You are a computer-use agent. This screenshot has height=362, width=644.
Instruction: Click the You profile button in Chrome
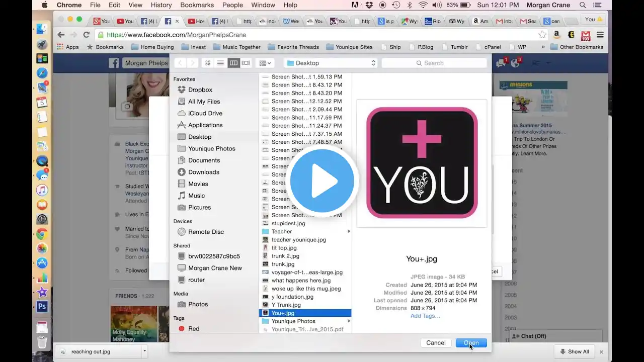coord(594,20)
